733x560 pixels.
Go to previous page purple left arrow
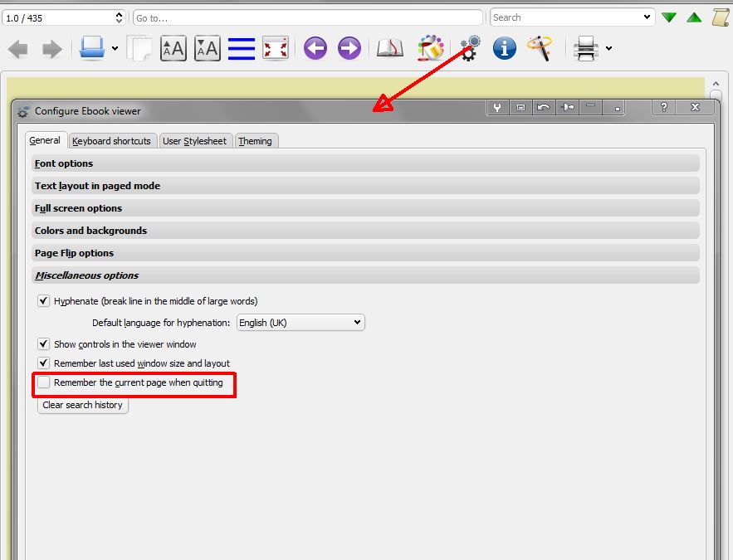(x=315, y=48)
